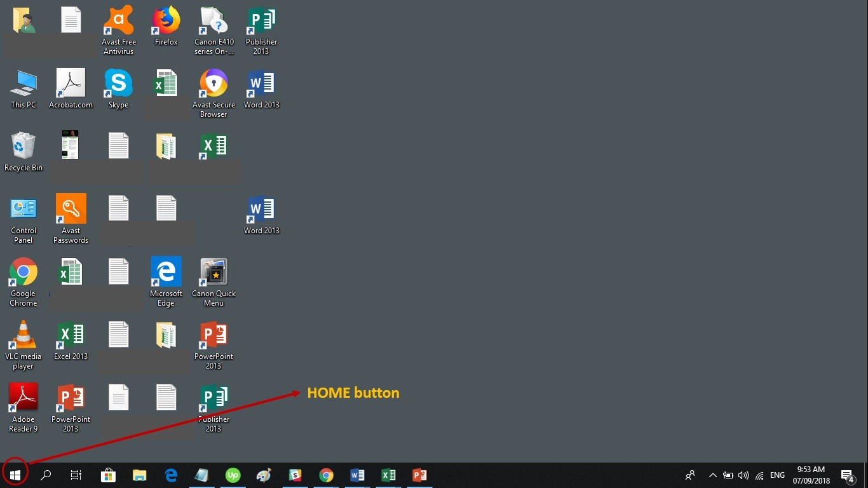
Task: Open taskbar Search magnifier
Action: coord(46,475)
